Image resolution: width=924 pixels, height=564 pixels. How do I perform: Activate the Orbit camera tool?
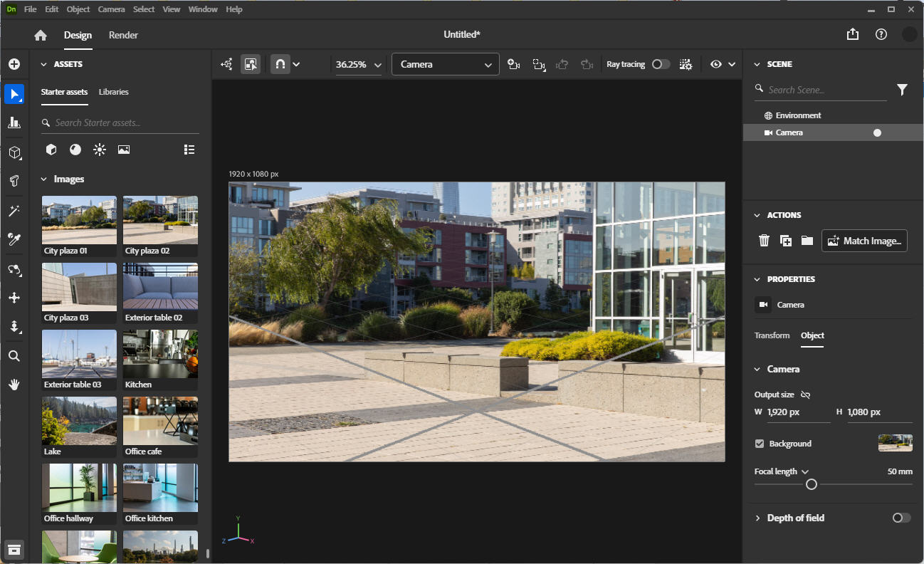14,270
